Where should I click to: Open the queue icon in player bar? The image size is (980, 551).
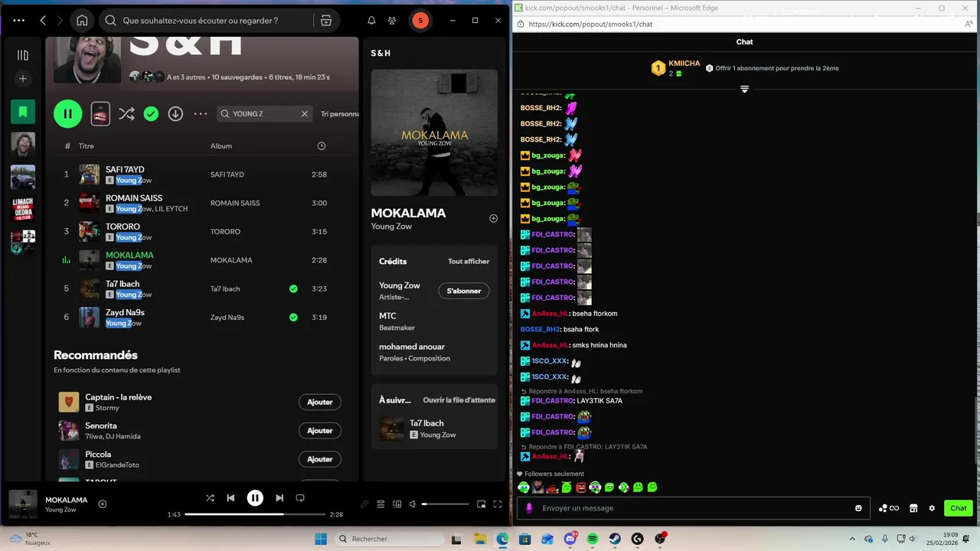point(381,504)
